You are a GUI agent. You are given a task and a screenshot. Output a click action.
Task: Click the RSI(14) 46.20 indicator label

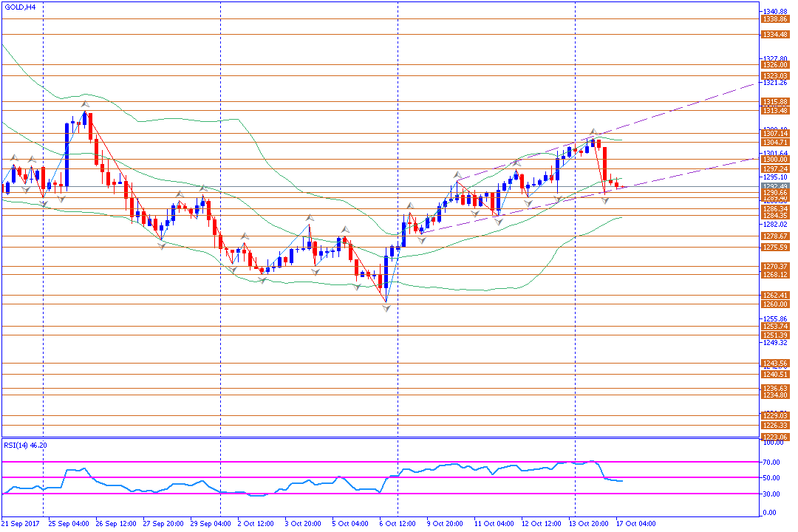tap(25, 445)
